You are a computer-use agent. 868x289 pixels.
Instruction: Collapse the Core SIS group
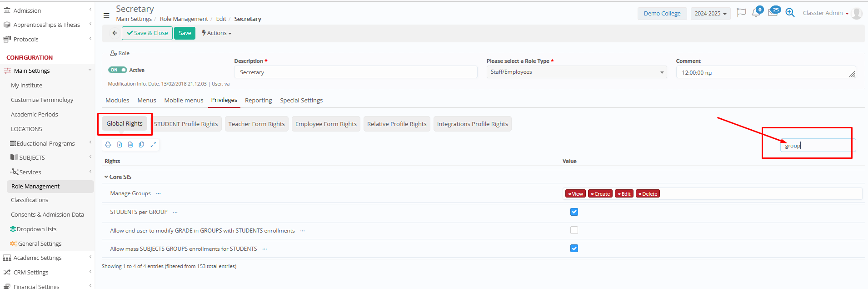pyautogui.click(x=106, y=177)
